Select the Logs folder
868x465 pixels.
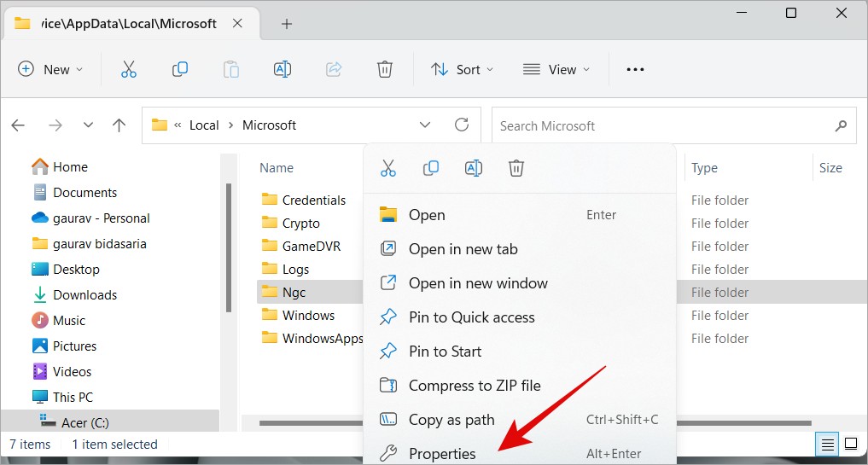point(285,269)
